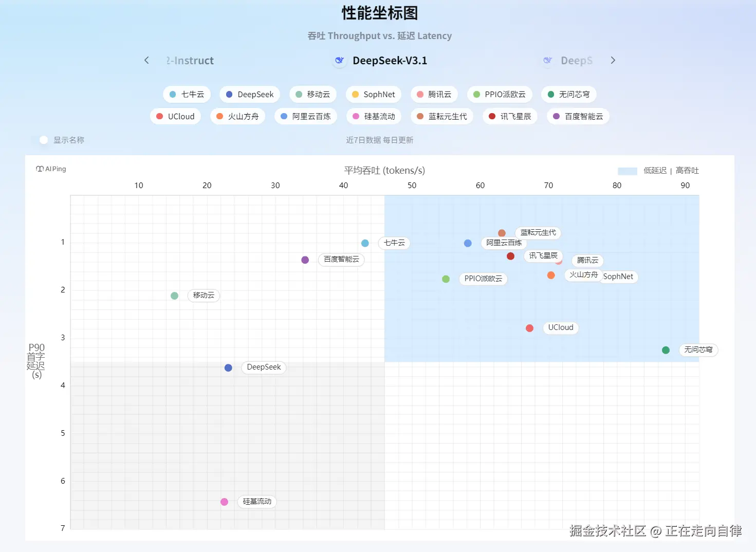The image size is (756, 552).
Task: Click the 无问芯穹 chart label
Action: coord(698,350)
